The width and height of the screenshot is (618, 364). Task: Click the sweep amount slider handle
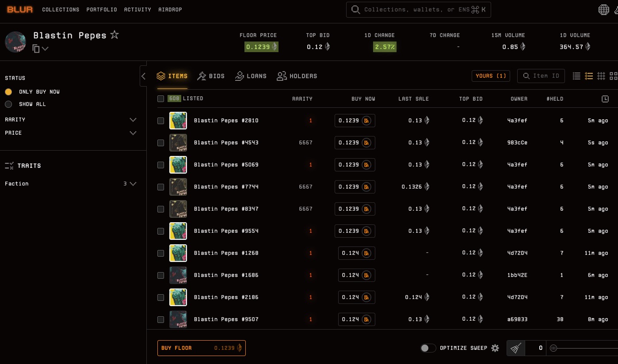pos(553,348)
